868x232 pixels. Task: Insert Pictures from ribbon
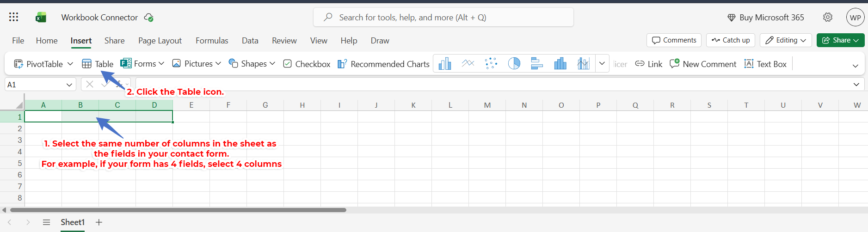(192, 64)
